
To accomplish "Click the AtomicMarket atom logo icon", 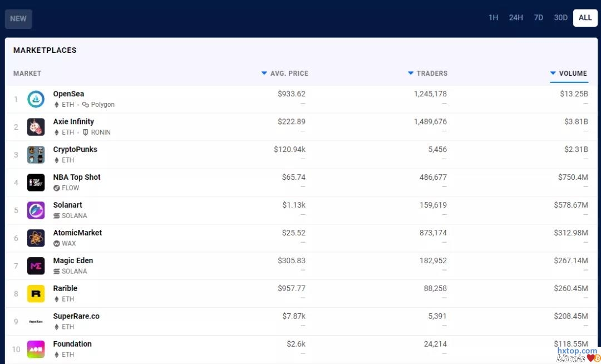I will coord(36,238).
